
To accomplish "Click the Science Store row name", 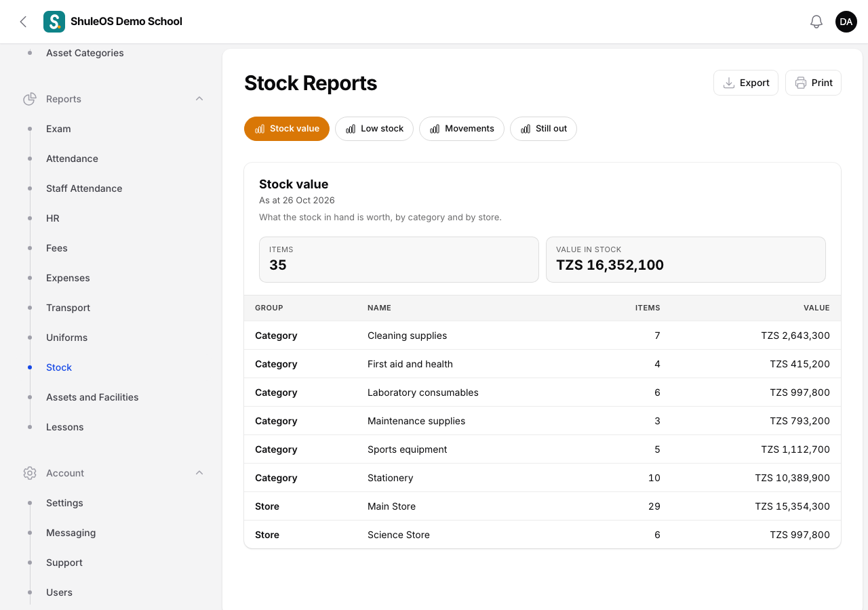I will pos(399,535).
